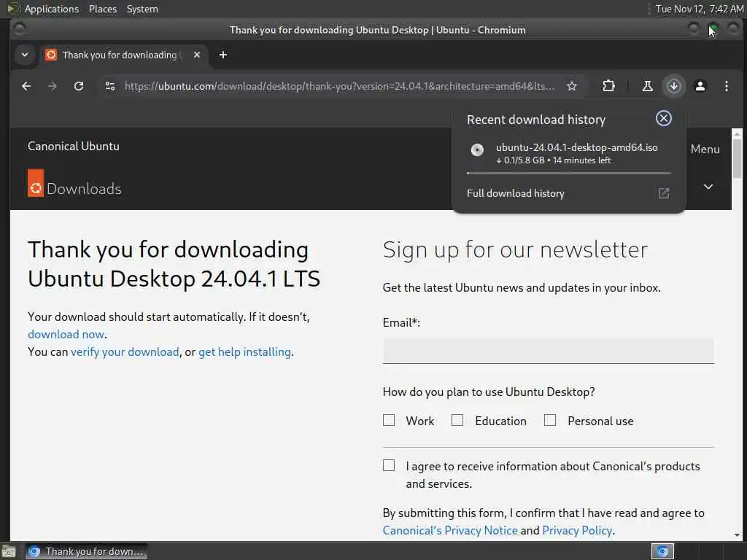Tick the Education checkbox
The height and width of the screenshot is (560, 747).
457,420
